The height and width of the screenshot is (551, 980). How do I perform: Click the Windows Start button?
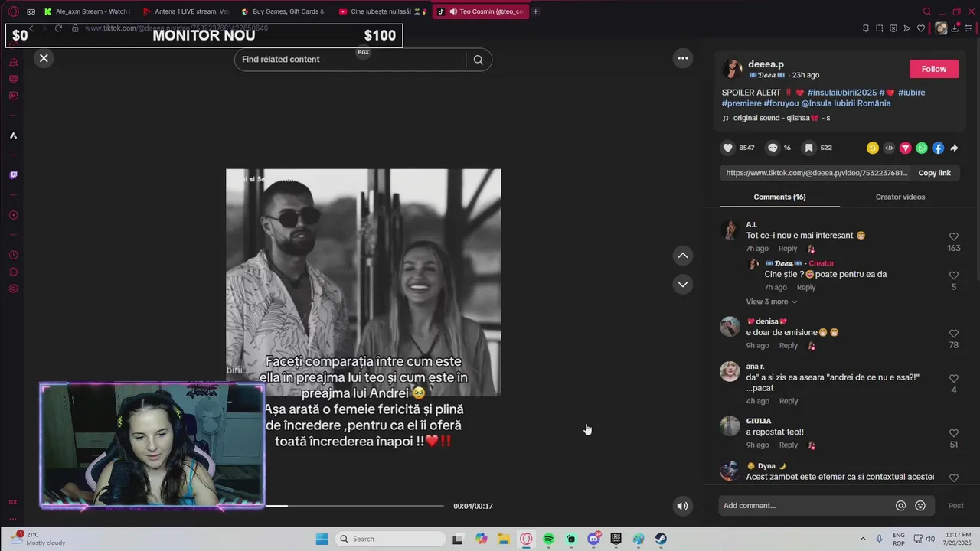[322, 539]
